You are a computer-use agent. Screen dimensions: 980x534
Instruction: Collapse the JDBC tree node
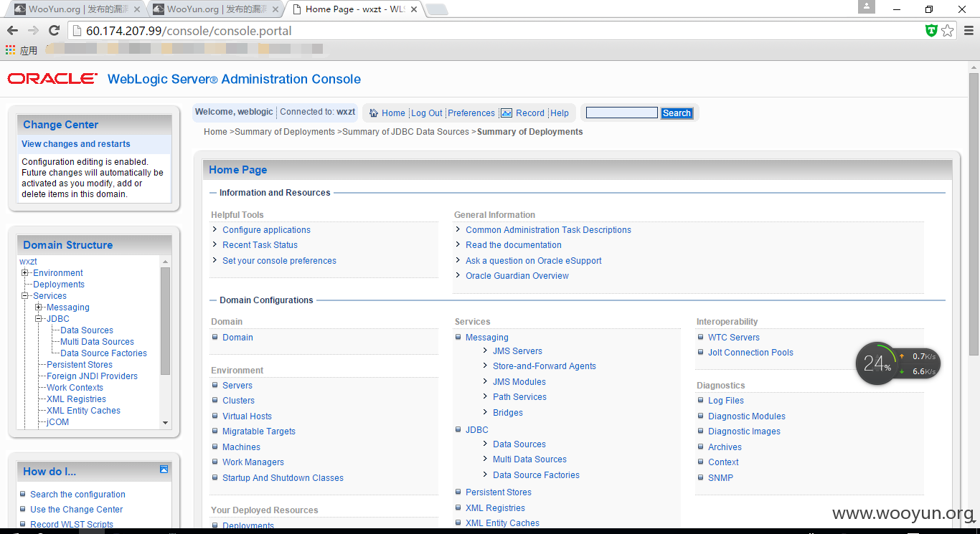point(39,319)
